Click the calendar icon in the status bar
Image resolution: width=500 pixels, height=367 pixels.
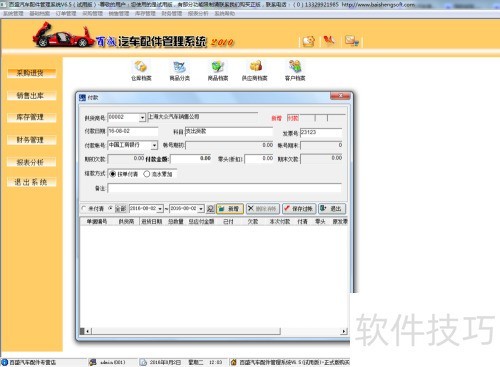coord(143,362)
